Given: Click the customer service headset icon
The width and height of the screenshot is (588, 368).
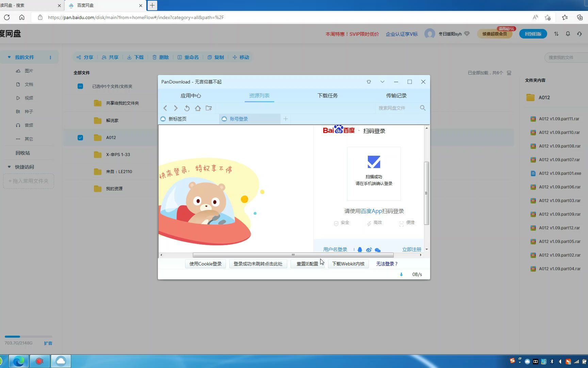Looking at the screenshot, I should coord(579,34).
